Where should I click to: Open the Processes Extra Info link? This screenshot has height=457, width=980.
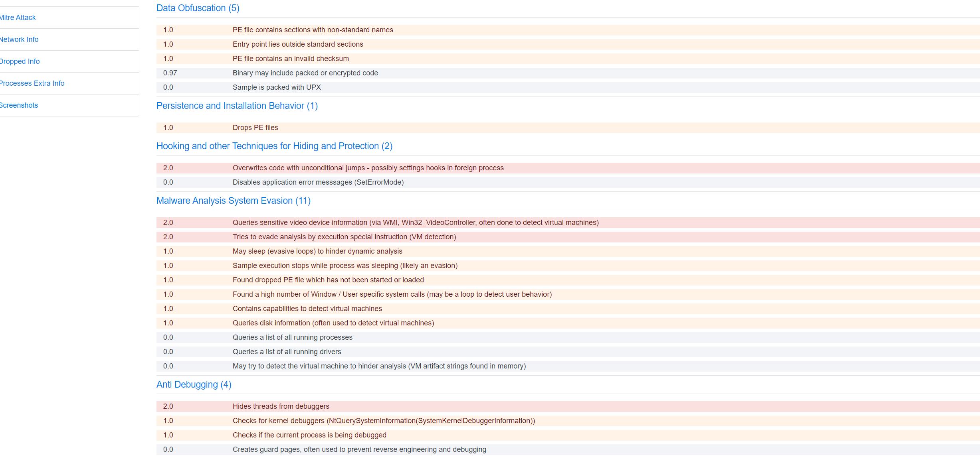(x=32, y=83)
